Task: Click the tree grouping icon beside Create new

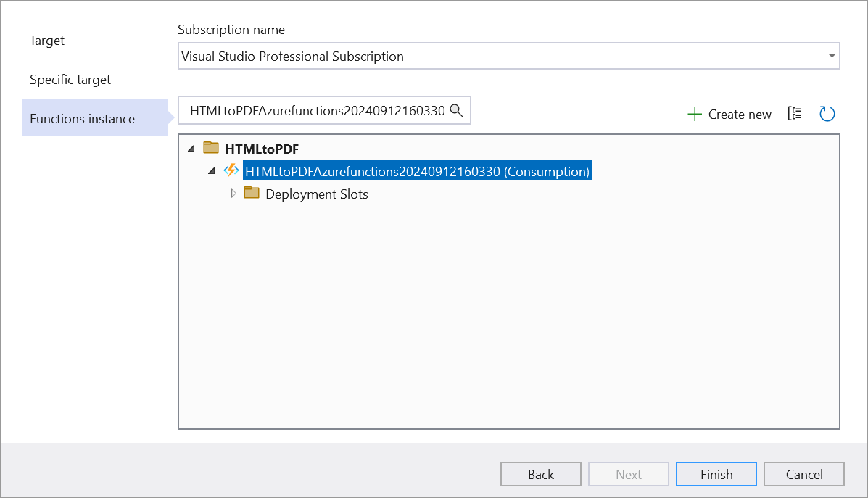Action: coord(795,114)
